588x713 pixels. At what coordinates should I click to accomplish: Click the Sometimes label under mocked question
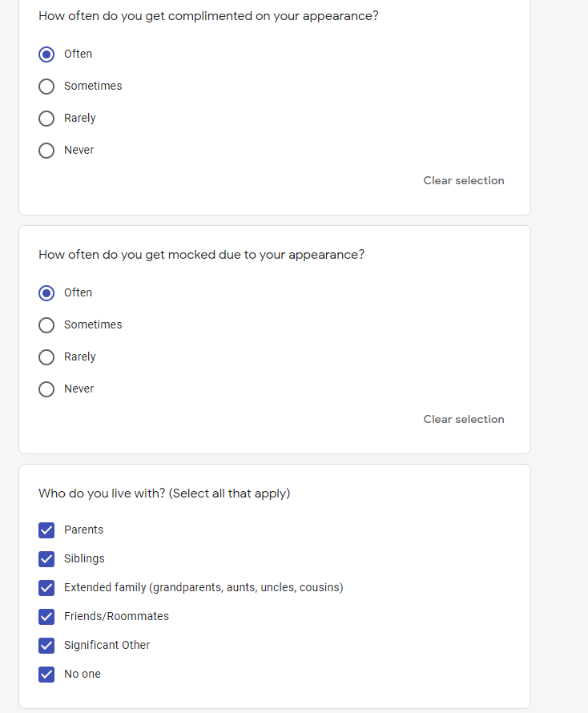(93, 324)
